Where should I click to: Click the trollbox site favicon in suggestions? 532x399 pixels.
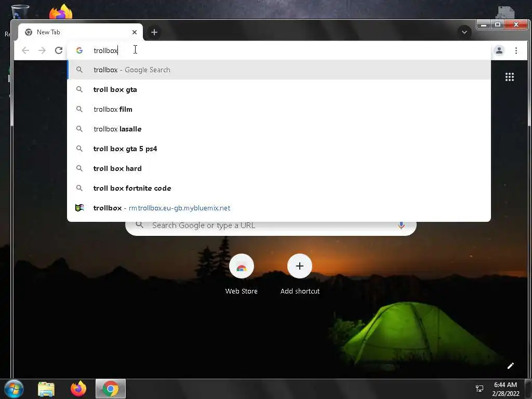point(79,208)
